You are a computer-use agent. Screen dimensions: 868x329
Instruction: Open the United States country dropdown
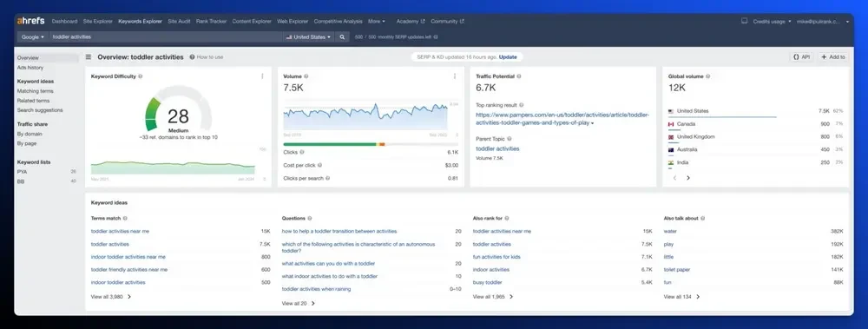point(309,37)
